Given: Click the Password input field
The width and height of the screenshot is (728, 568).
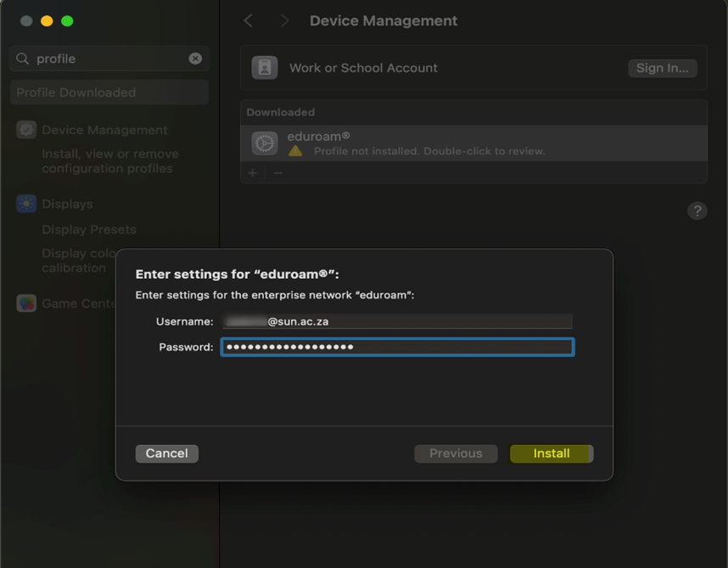Looking at the screenshot, I should point(397,347).
